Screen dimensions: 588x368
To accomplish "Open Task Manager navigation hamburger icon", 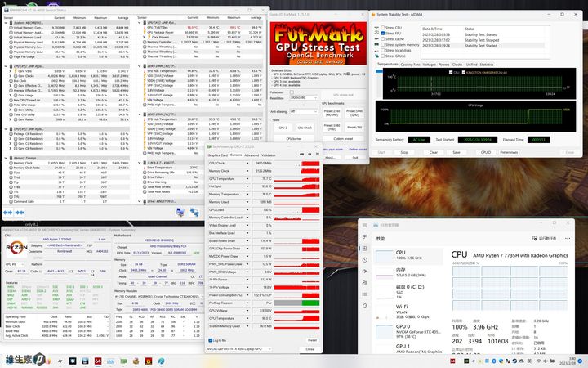I will pyautogui.click(x=364, y=226).
